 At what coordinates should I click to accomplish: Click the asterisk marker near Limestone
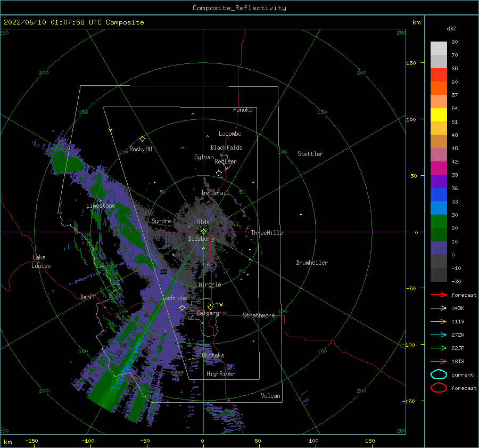click(101, 201)
